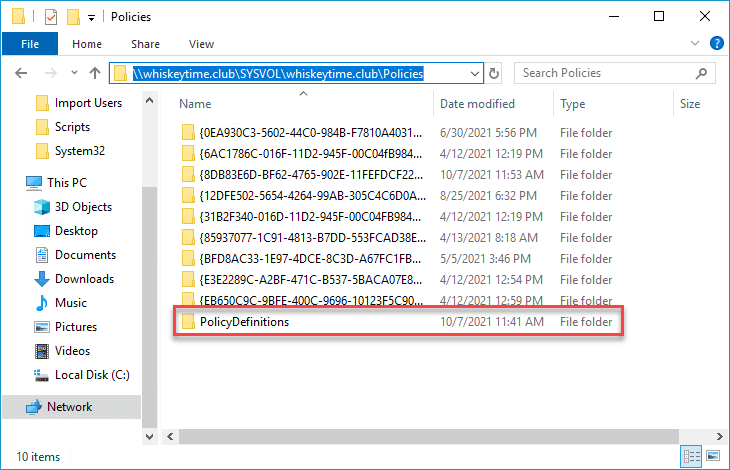Click the address bar path field
730x470 pixels.
296,73
